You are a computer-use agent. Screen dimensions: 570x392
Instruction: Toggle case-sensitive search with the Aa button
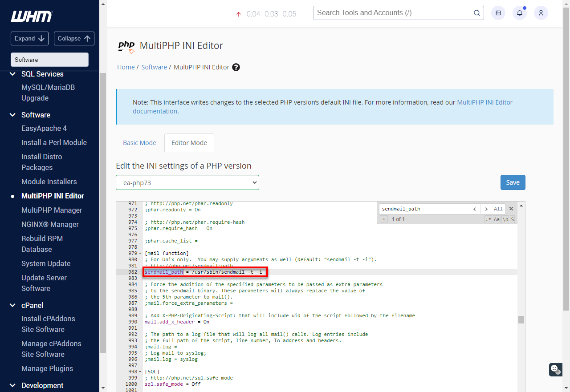click(497, 219)
